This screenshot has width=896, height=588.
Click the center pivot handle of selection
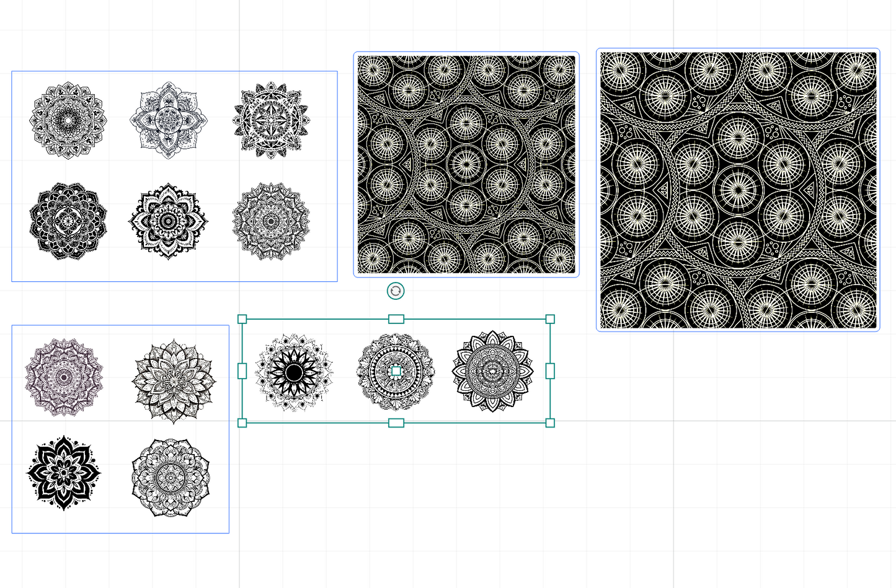coord(396,371)
